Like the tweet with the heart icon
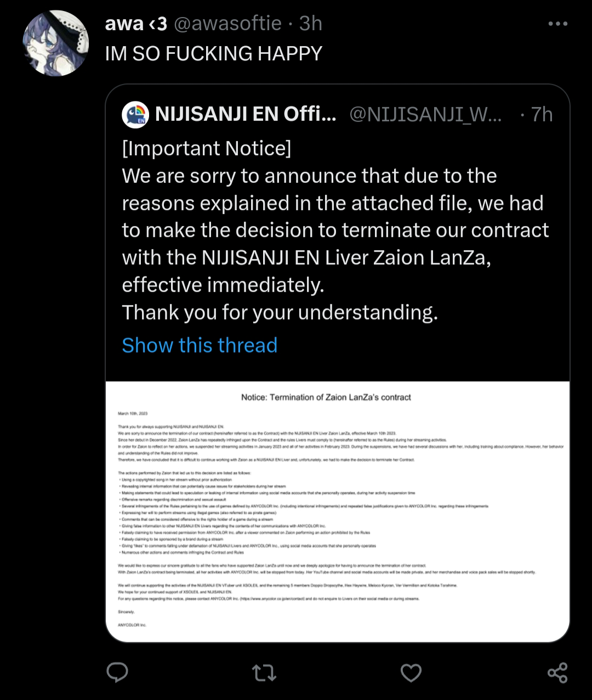592x700 pixels. tap(411, 673)
